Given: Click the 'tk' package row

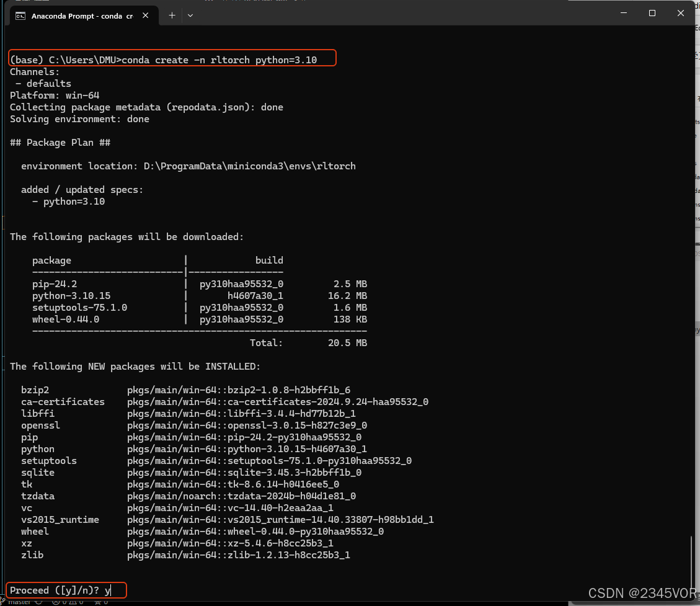Looking at the screenshot, I should click(x=180, y=484).
